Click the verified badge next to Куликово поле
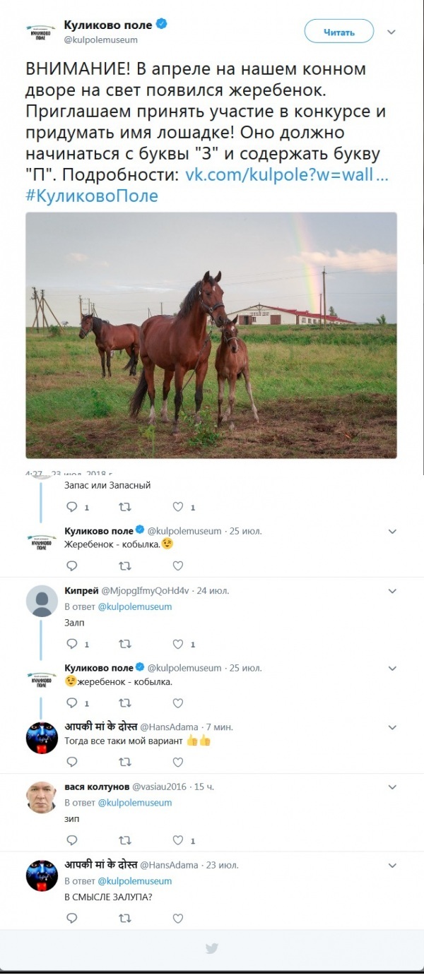The width and height of the screenshot is (424, 980). click(162, 23)
